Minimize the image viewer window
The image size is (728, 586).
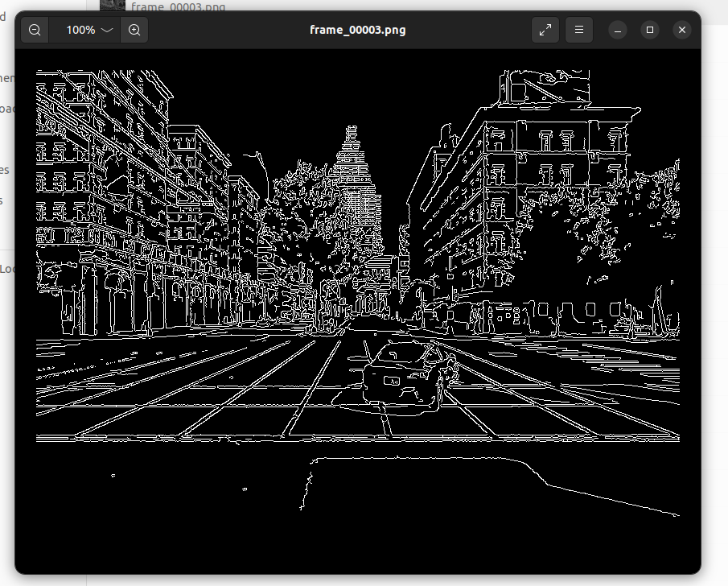pos(618,30)
